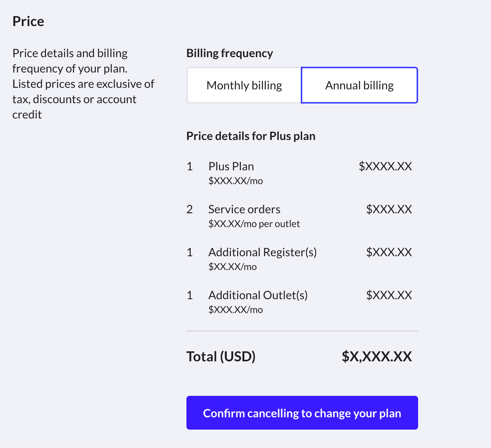
Task: Click the Price section heading
Action: coord(28,21)
